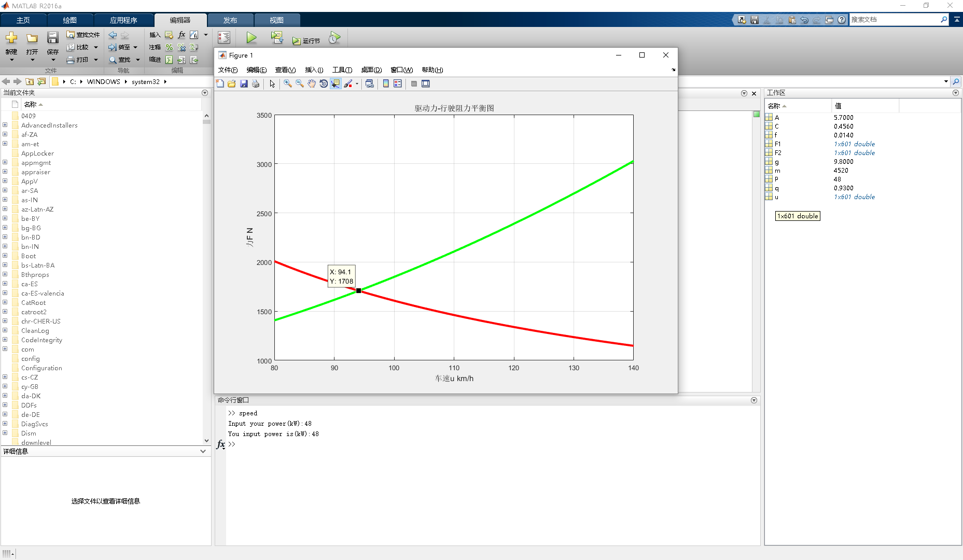Switch to the 绘图 ribbon tab
The height and width of the screenshot is (560, 963).
pyautogui.click(x=69, y=20)
